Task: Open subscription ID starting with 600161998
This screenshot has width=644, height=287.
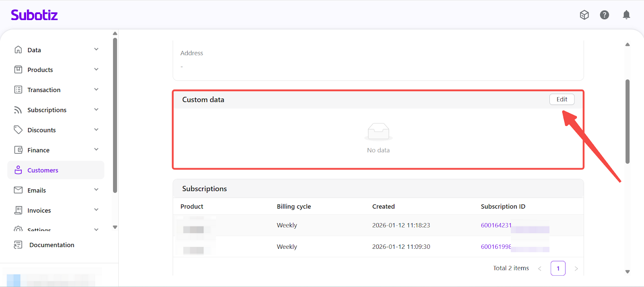Action: [x=496, y=246]
